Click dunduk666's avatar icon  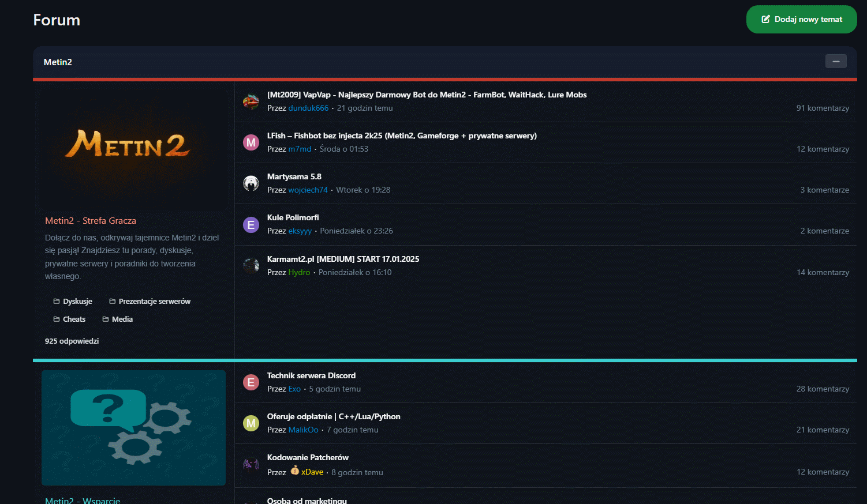pyautogui.click(x=251, y=101)
